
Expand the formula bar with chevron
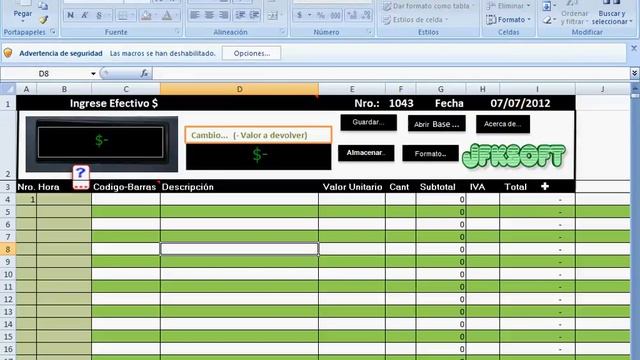pyautogui.click(x=635, y=73)
